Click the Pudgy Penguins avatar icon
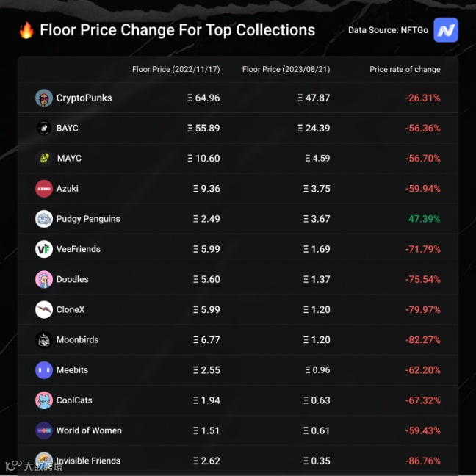 [44, 219]
